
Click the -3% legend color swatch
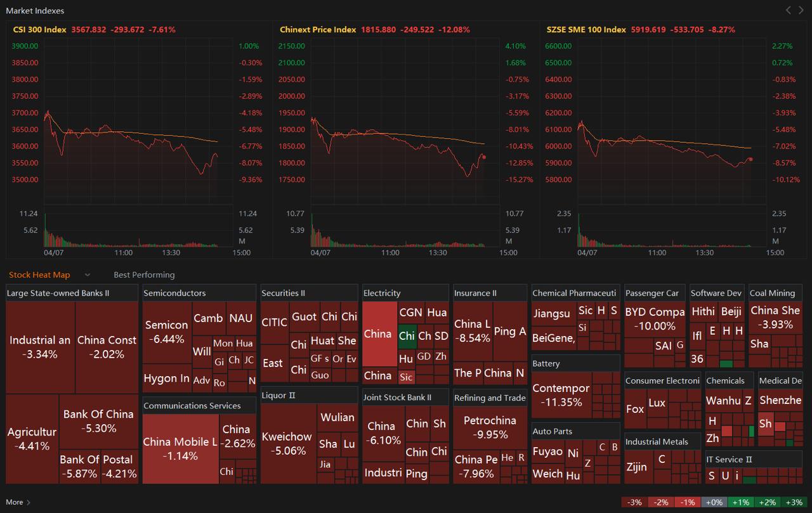(634, 502)
